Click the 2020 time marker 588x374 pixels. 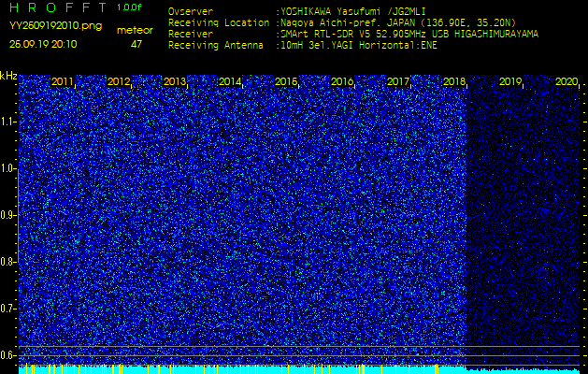click(566, 81)
